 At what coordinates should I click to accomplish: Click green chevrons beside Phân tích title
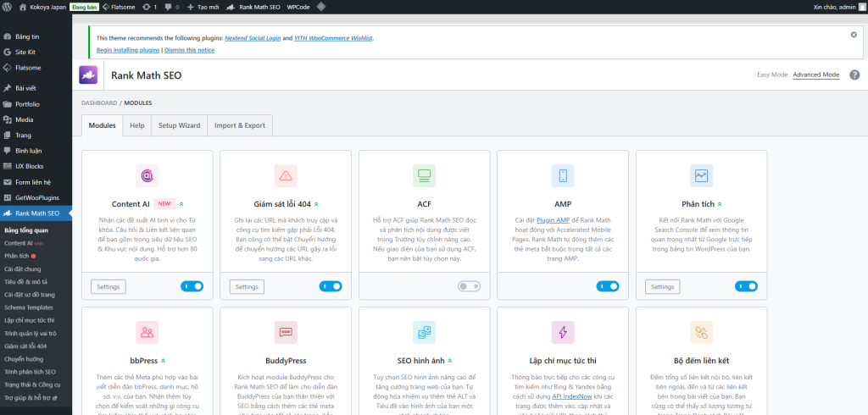720,204
